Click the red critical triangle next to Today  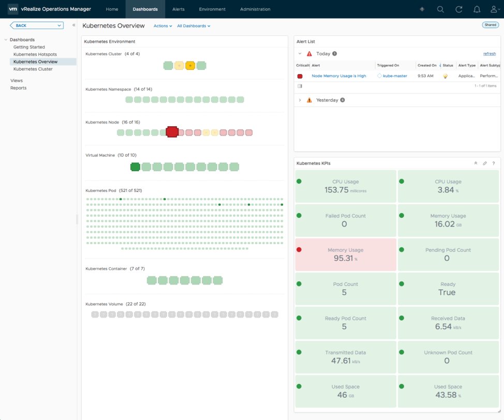point(309,54)
